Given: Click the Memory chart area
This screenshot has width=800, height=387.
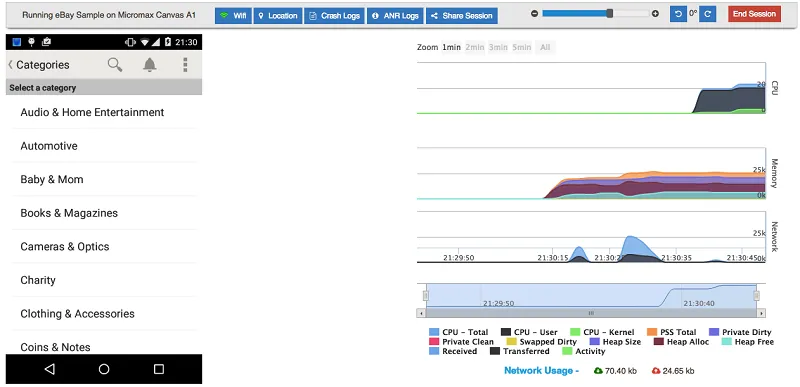Looking at the screenshot, I should point(591,173).
